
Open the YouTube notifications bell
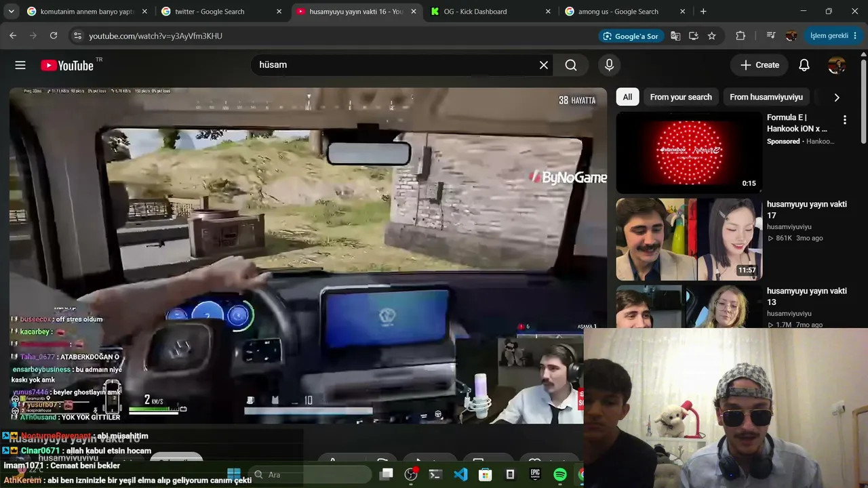click(x=804, y=65)
